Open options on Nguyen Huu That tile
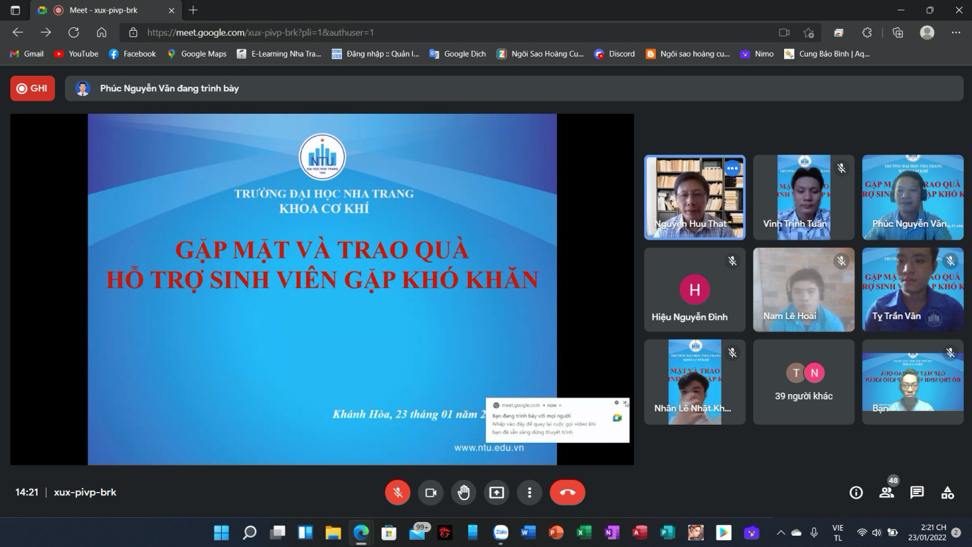This screenshot has width=972, height=547. (732, 169)
